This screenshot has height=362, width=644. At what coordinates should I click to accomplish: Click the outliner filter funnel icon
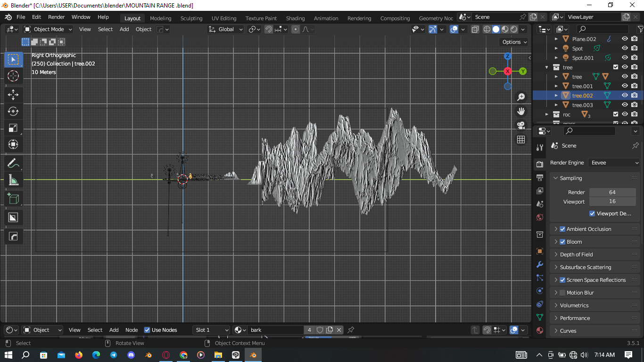pyautogui.click(x=640, y=29)
